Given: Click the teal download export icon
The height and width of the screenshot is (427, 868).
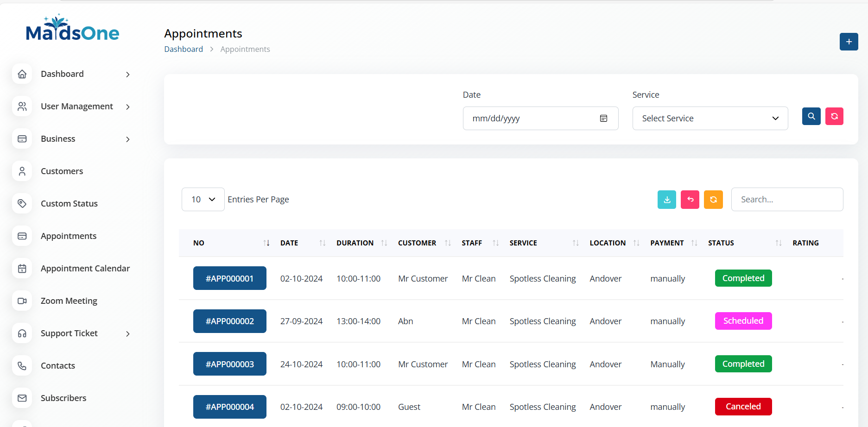Looking at the screenshot, I should pos(666,200).
